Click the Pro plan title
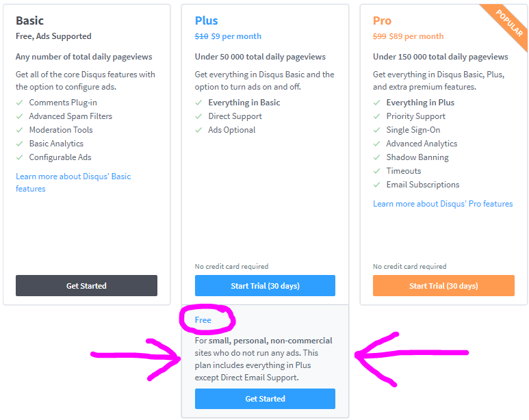This screenshot has width=529, height=420. 383,21
